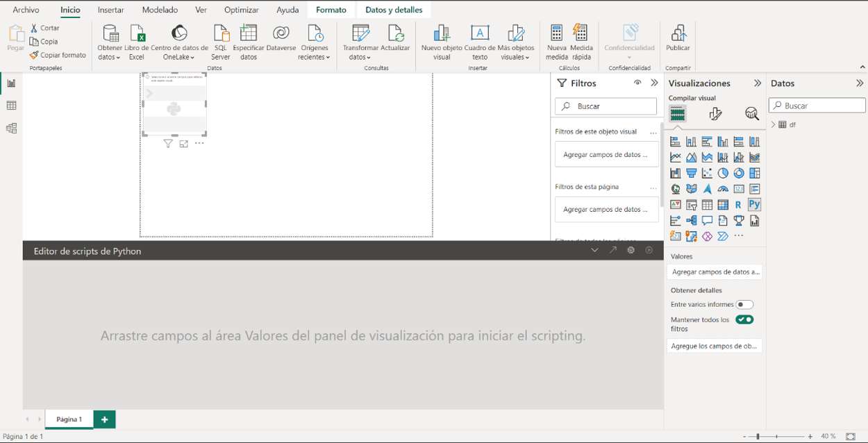Open the Model view in left sidebar
Image resolution: width=868 pixels, height=443 pixels.
point(11,128)
